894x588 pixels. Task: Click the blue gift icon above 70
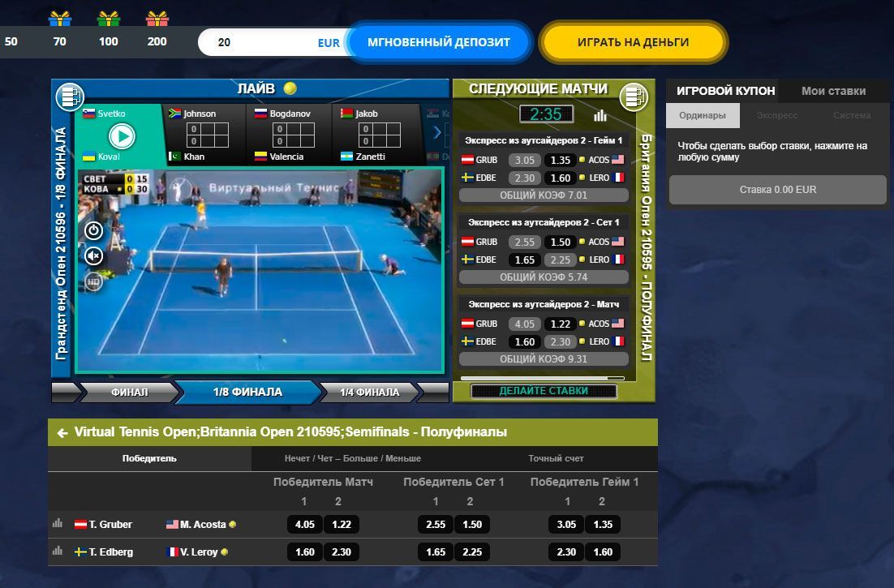59,19
